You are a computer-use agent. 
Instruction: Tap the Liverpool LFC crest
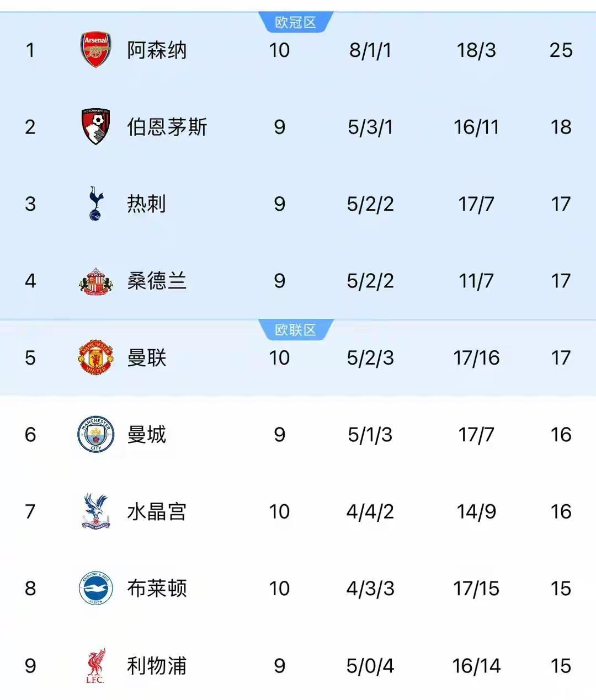coord(96,666)
